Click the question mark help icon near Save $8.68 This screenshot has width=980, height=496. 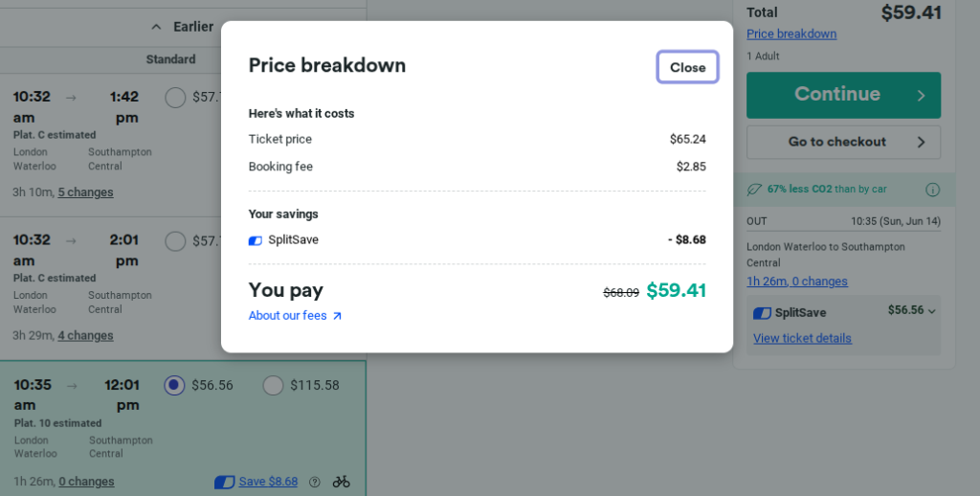click(315, 482)
